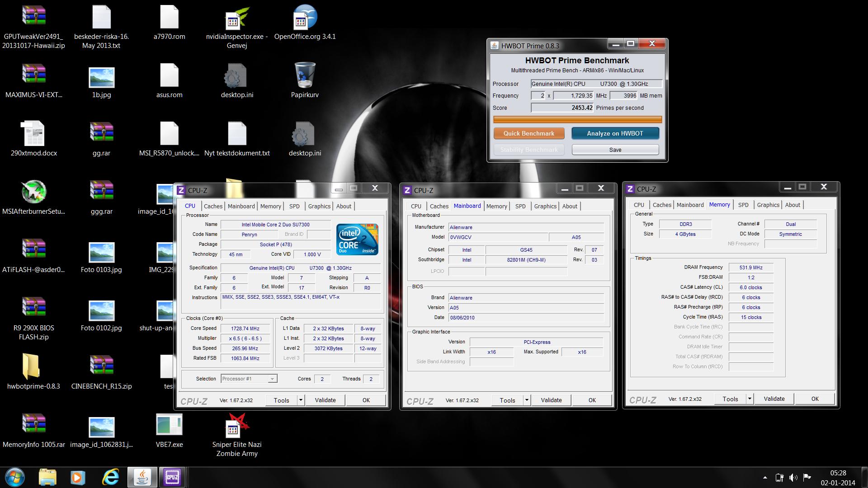This screenshot has height=488, width=868.
Task: Click Quick Benchmark in HWBOT Prime
Action: click(x=529, y=133)
